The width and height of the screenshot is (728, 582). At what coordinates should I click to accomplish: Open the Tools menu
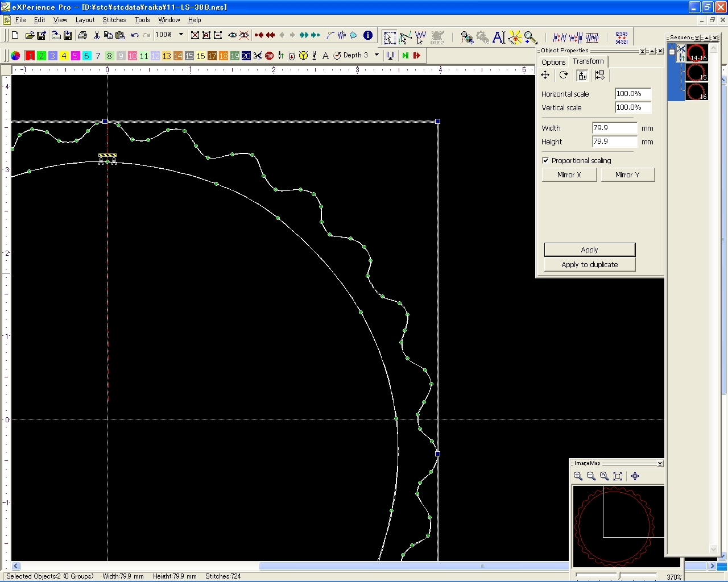pyautogui.click(x=142, y=20)
